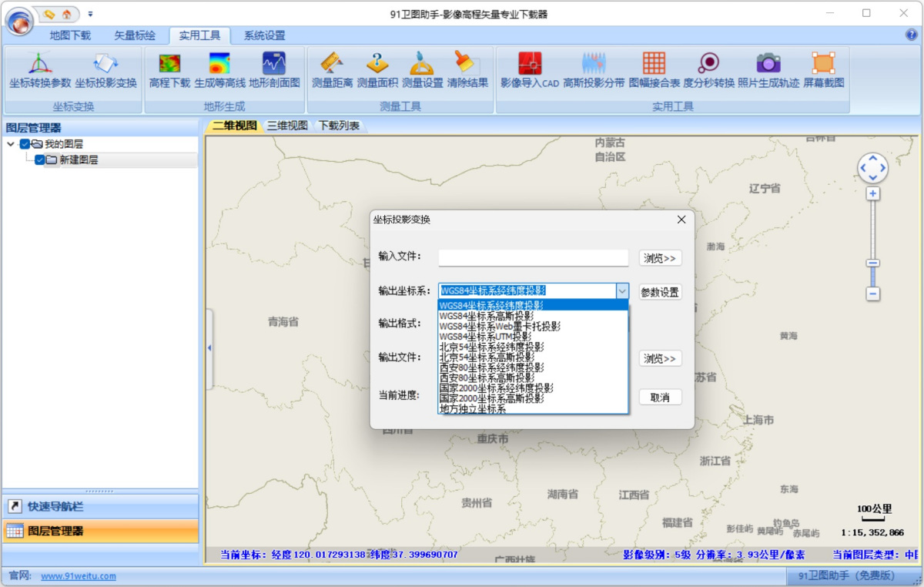Viewport: 924px width, 587px height.
Task: Select the 测量距离 measure distance tool
Action: pyautogui.click(x=332, y=70)
